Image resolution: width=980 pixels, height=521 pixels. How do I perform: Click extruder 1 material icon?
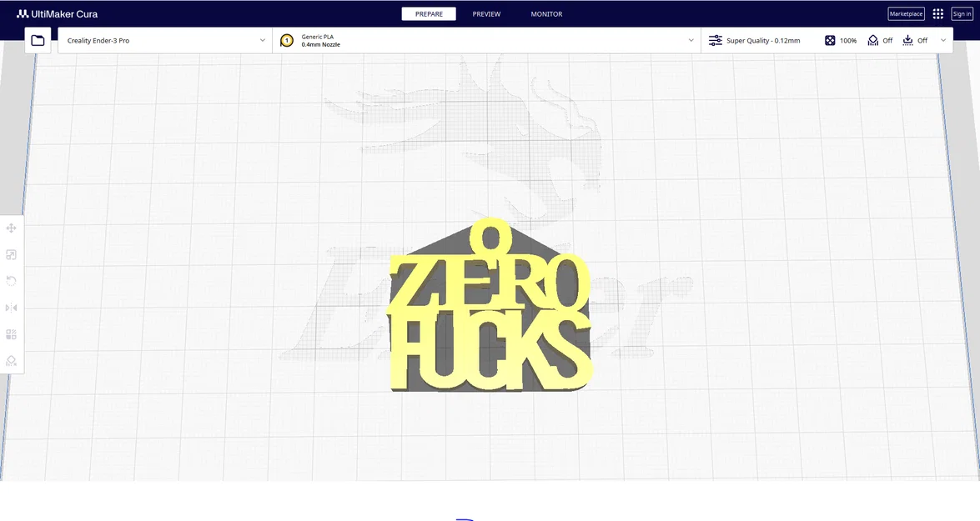click(x=287, y=41)
